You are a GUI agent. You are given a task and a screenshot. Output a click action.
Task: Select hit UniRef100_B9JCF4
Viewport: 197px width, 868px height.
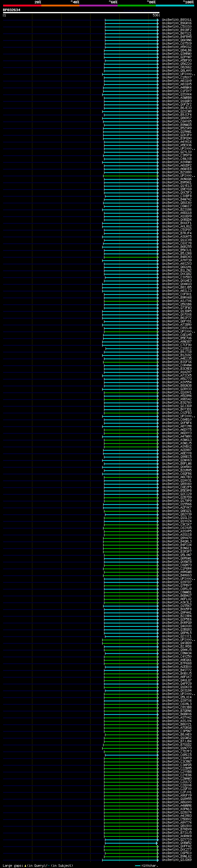pos(176,115)
